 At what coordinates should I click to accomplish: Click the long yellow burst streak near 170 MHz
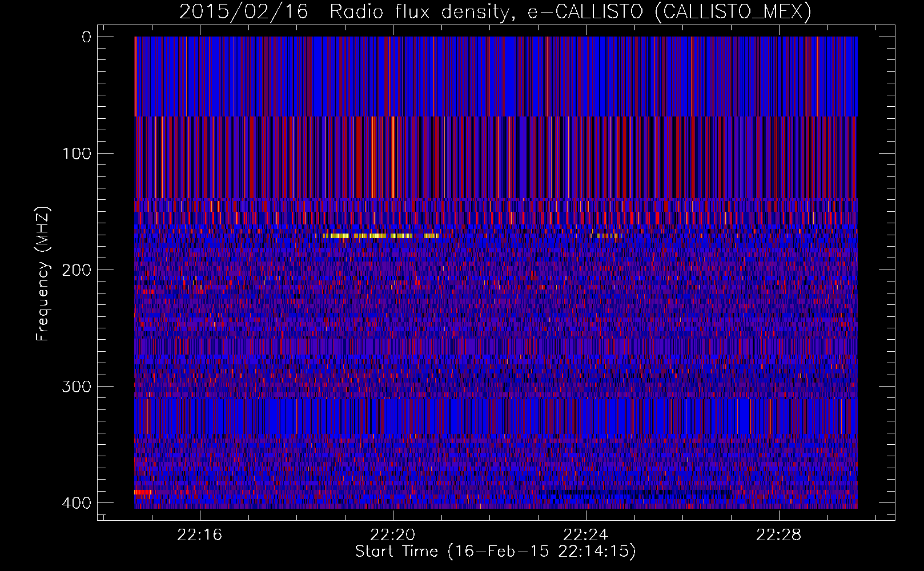pyautogui.click(x=380, y=236)
